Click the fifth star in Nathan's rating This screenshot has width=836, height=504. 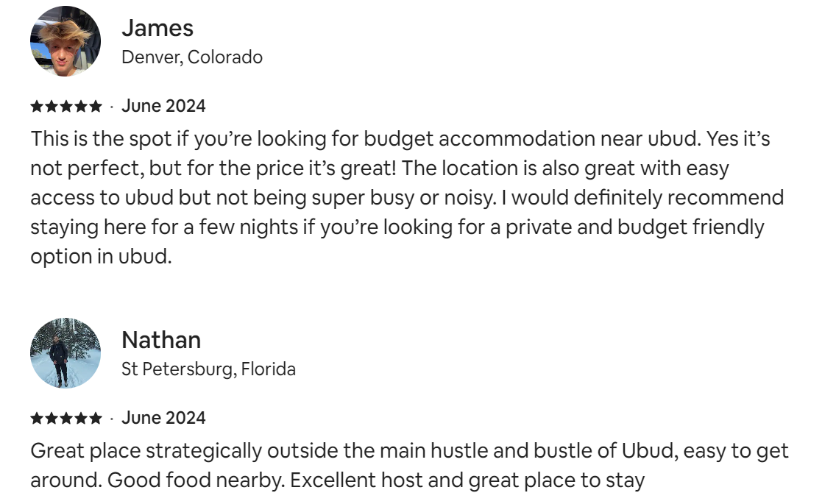96,419
